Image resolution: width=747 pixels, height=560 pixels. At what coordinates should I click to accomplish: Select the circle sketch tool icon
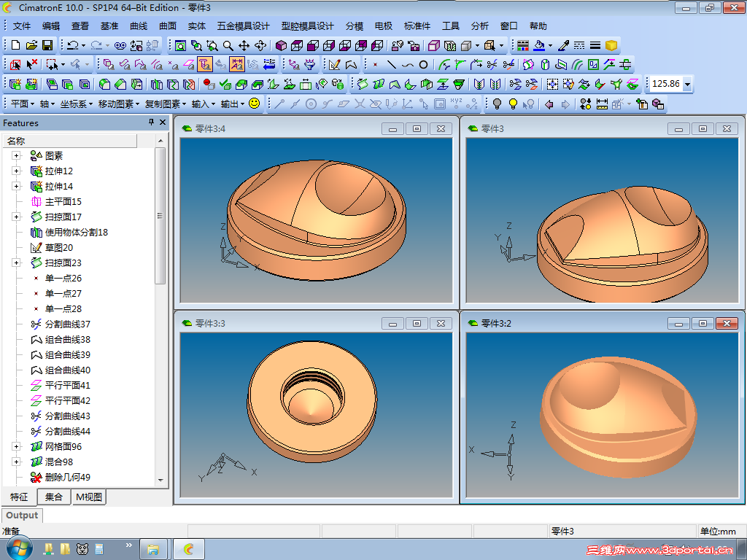coord(309,103)
